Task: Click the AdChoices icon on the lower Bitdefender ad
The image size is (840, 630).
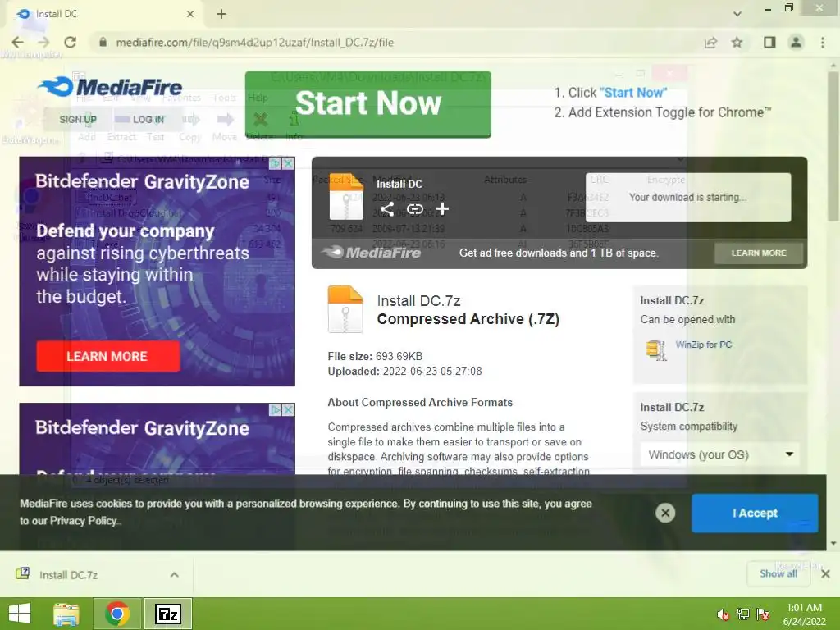Action: (276, 410)
